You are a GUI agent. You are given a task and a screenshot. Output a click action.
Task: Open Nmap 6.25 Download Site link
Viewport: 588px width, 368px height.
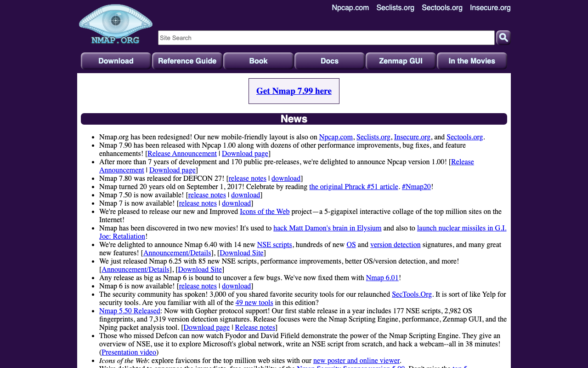200,270
